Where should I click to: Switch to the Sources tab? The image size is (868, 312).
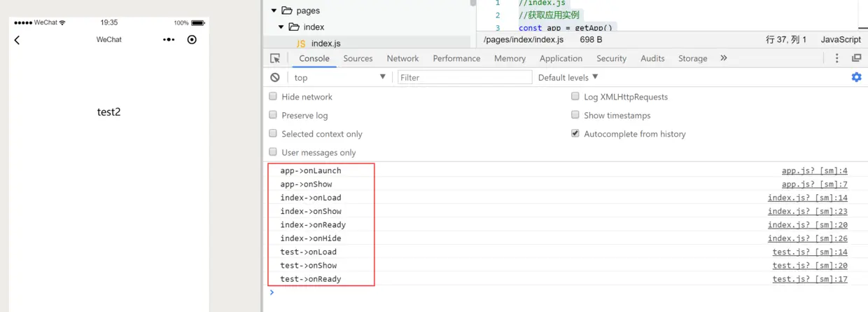click(358, 58)
